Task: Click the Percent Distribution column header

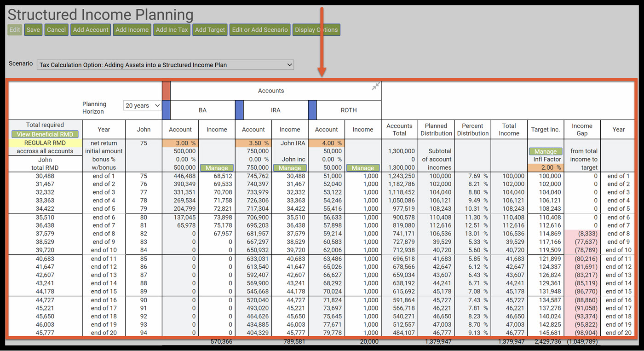Action: 472,129
